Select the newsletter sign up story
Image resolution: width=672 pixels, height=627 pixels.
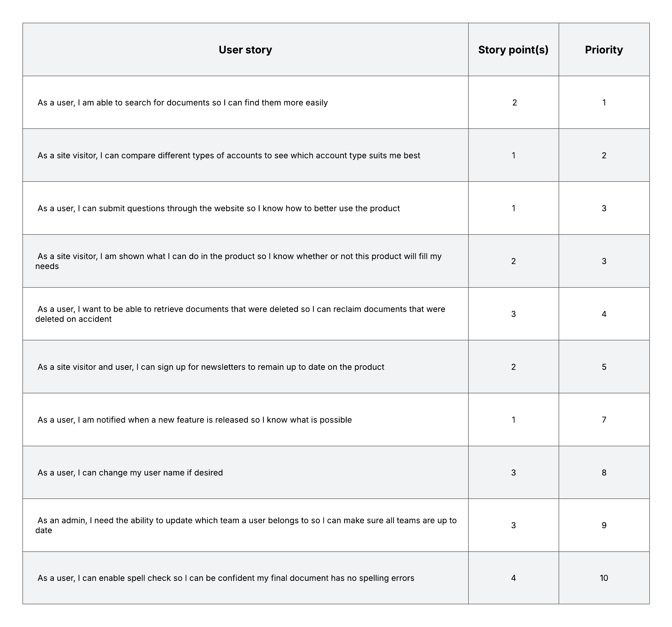[x=211, y=367]
